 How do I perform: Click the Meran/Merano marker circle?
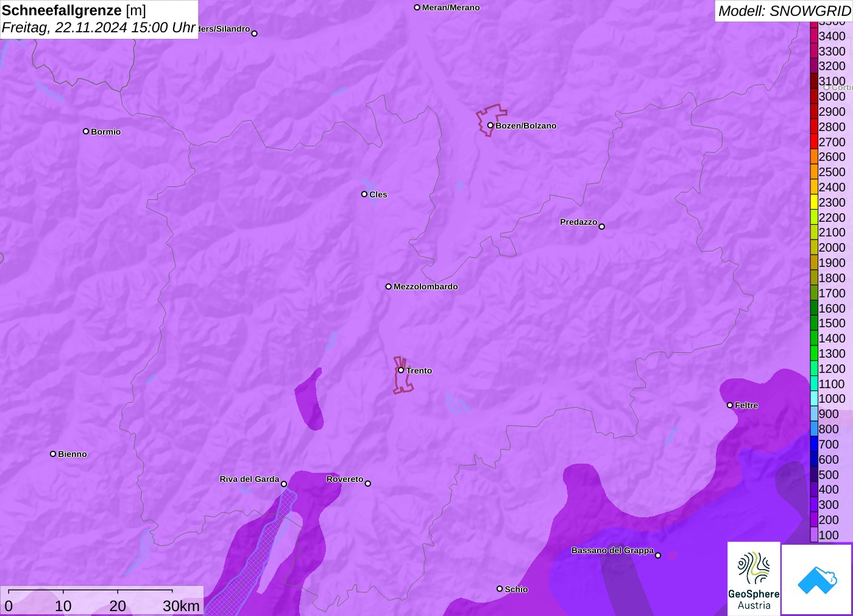click(x=417, y=7)
